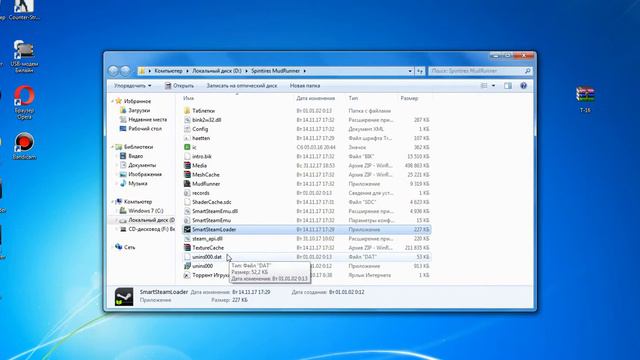
Task: Select the steam_api.dll file
Action: [306, 239]
